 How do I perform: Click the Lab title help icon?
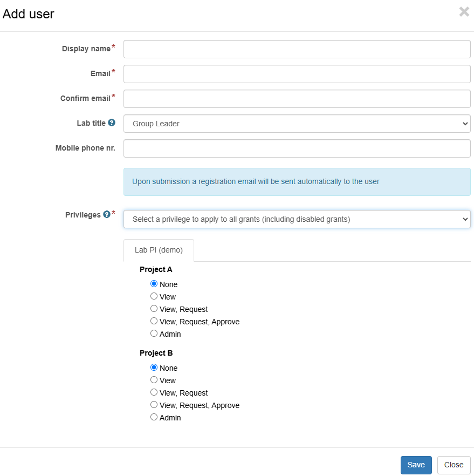(x=112, y=123)
